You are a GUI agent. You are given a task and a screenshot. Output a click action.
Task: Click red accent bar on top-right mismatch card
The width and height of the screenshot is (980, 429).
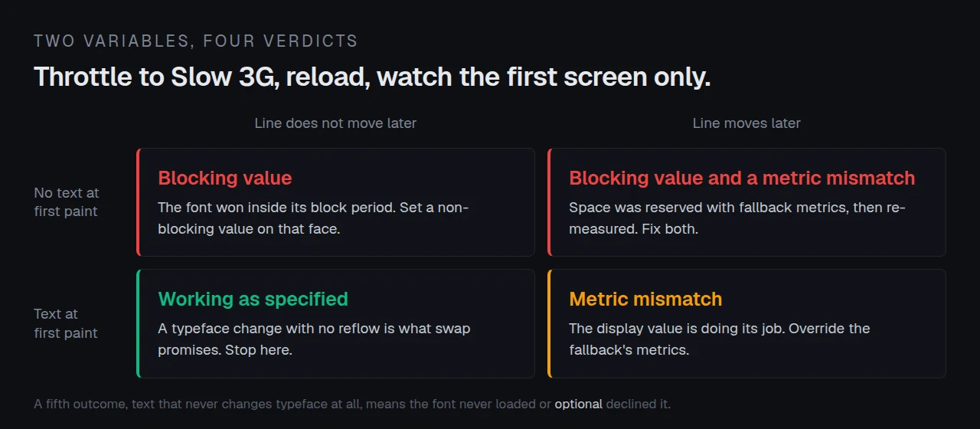click(x=549, y=202)
